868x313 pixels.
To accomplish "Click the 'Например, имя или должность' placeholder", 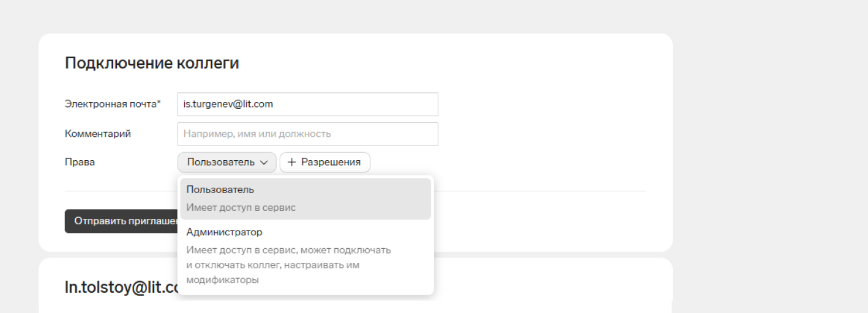I will tap(258, 134).
